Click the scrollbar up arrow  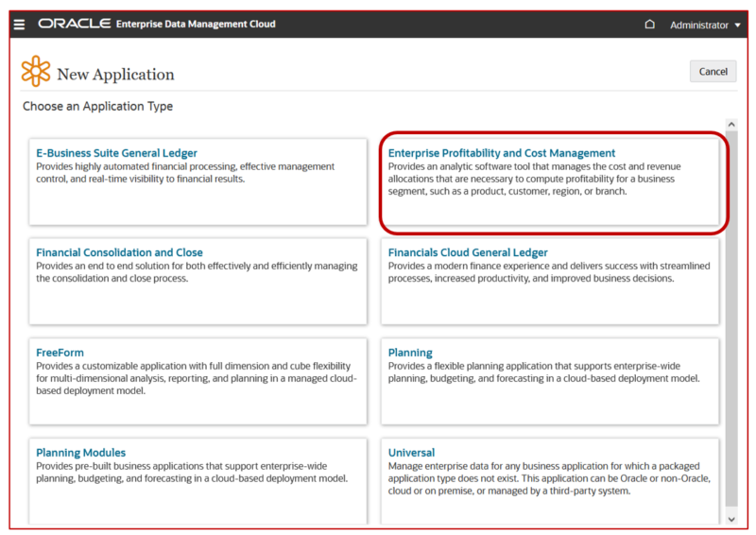click(x=730, y=125)
